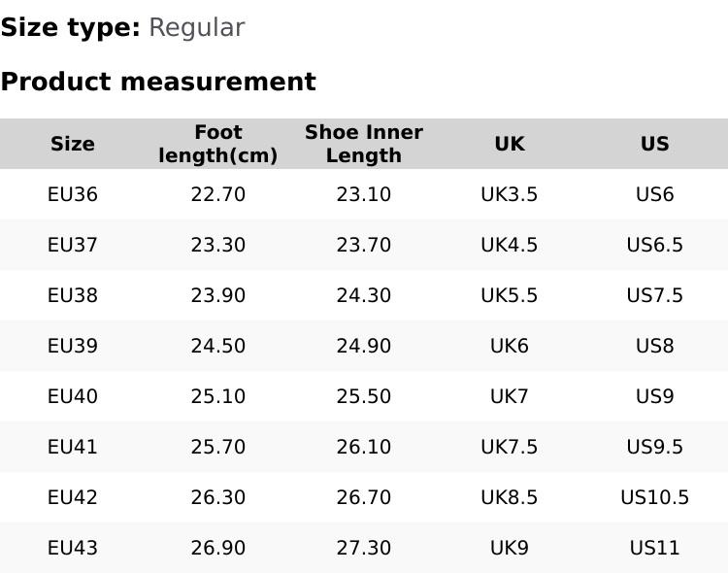The image size is (728, 573).
Task: Click the 27.30 inner length value
Action: [x=364, y=548]
